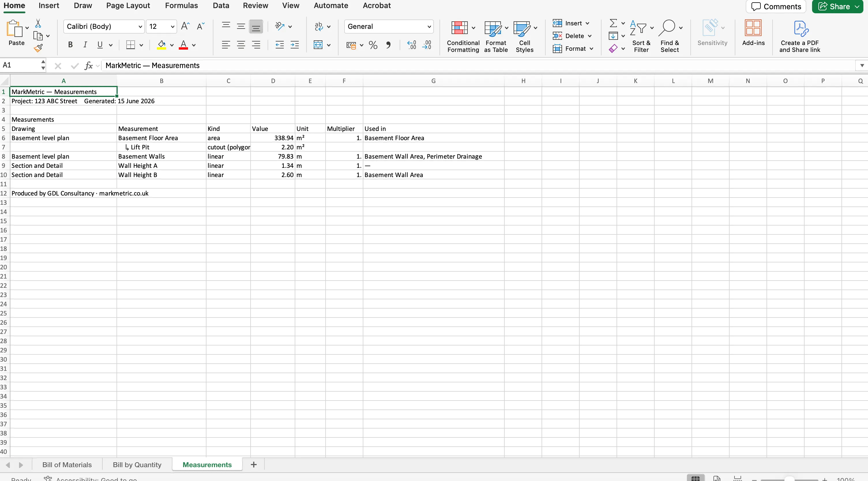This screenshot has height=481, width=868.
Task: Apply Comma Style number format
Action: [388, 45]
